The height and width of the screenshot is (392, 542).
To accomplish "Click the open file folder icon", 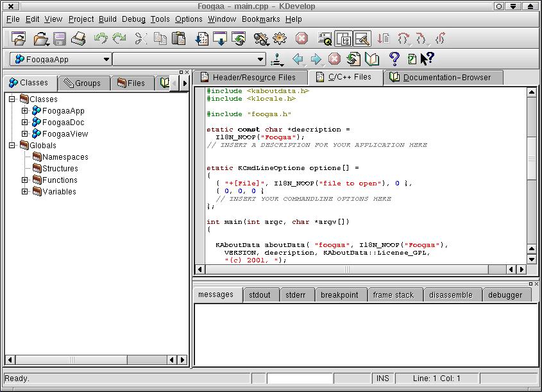I will [x=40, y=39].
